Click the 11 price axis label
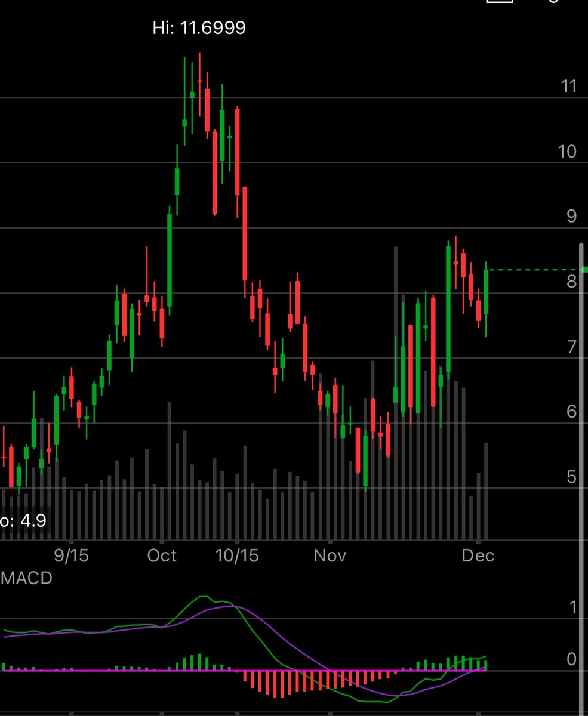This screenshot has width=588, height=716. point(569,87)
